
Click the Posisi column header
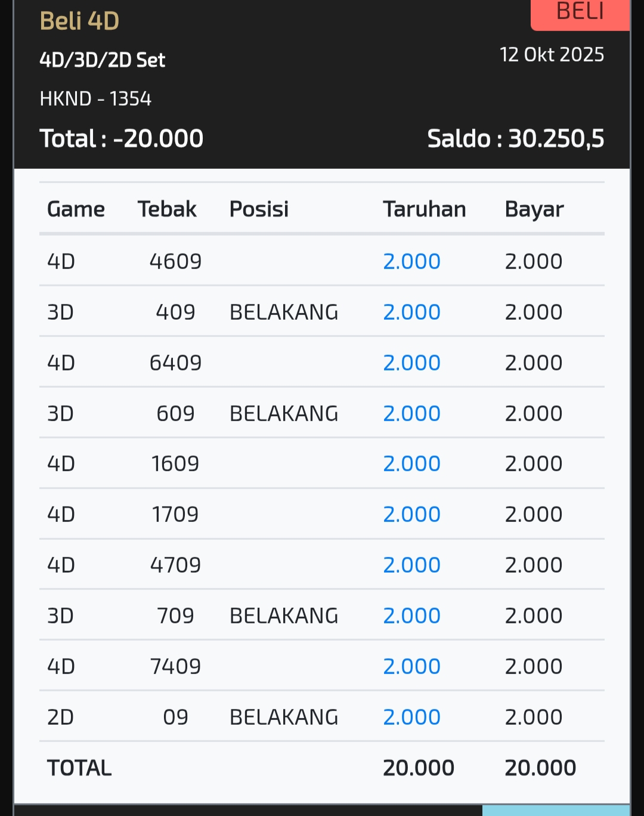259,209
